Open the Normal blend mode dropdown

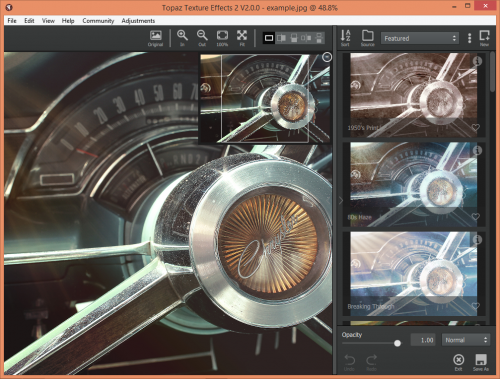click(466, 340)
